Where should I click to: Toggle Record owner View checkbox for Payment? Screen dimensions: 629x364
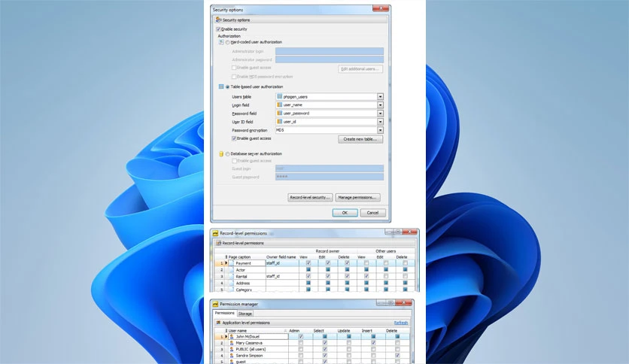308,263
